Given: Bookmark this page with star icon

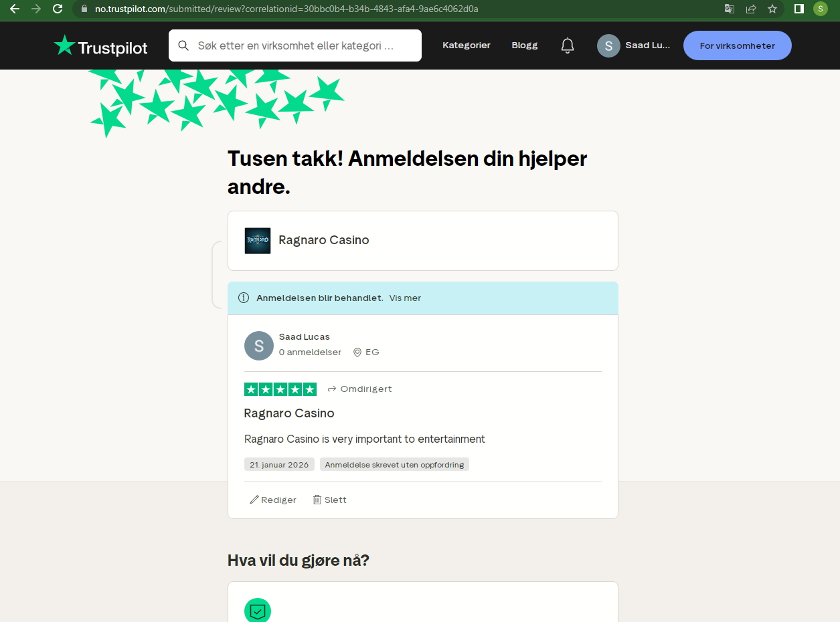Looking at the screenshot, I should [x=772, y=9].
